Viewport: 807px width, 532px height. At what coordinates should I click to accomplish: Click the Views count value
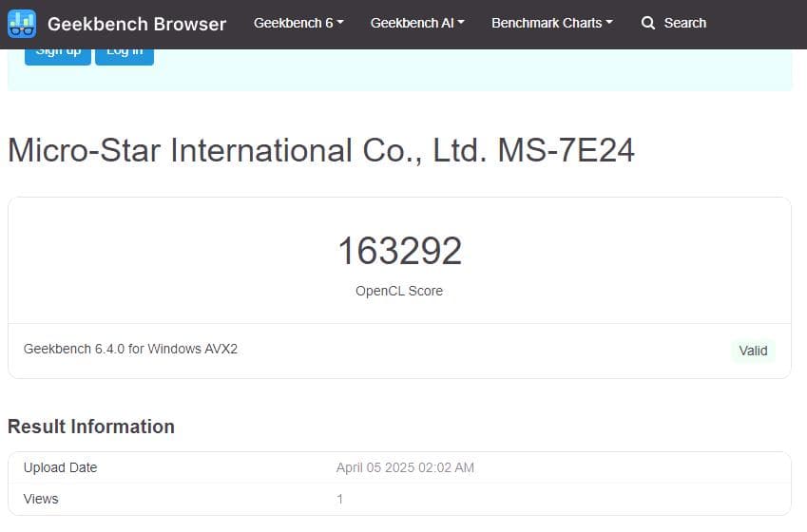coord(340,499)
